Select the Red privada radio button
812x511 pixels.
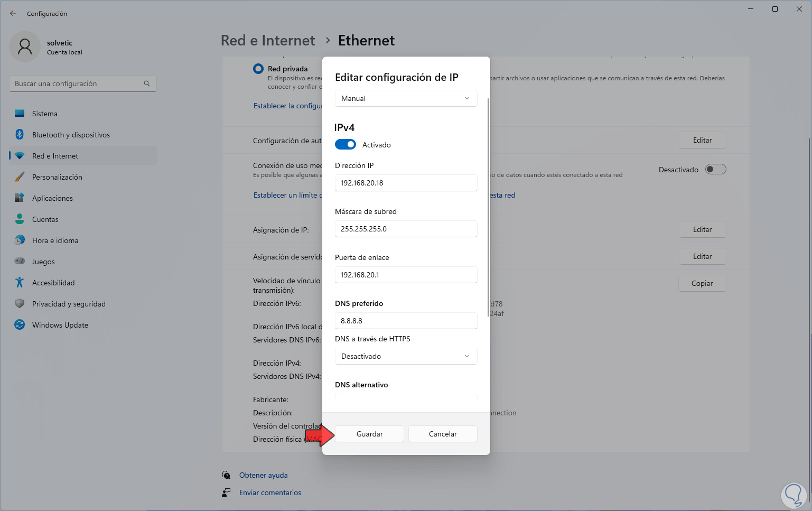point(258,69)
